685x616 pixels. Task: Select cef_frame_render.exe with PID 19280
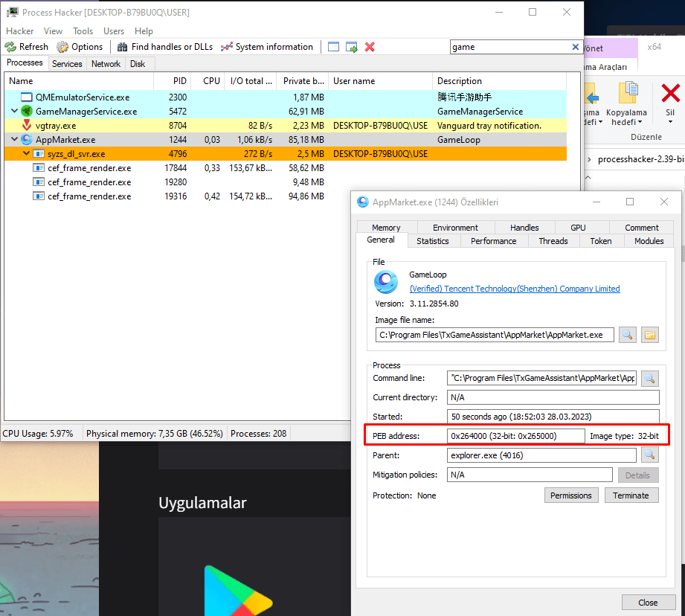tap(286, 182)
